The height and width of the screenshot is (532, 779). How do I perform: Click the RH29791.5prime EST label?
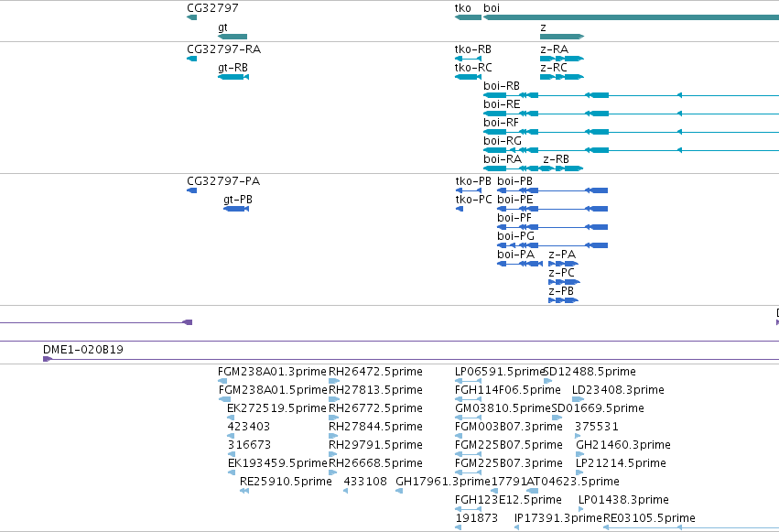tap(375, 446)
